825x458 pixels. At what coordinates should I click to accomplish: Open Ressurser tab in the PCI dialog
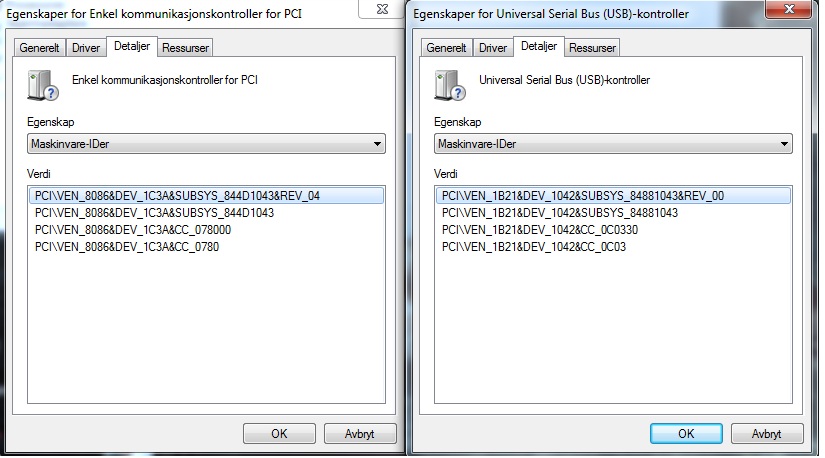coord(185,48)
